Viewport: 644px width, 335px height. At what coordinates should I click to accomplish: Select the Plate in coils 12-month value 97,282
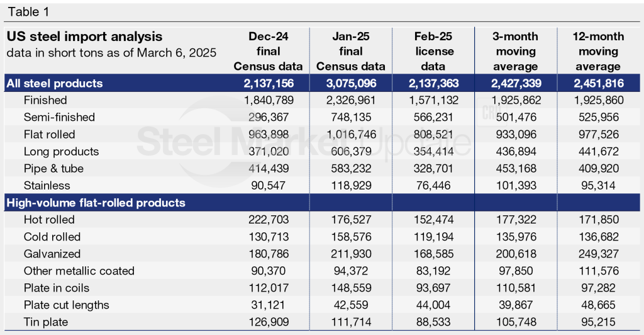coord(599,288)
